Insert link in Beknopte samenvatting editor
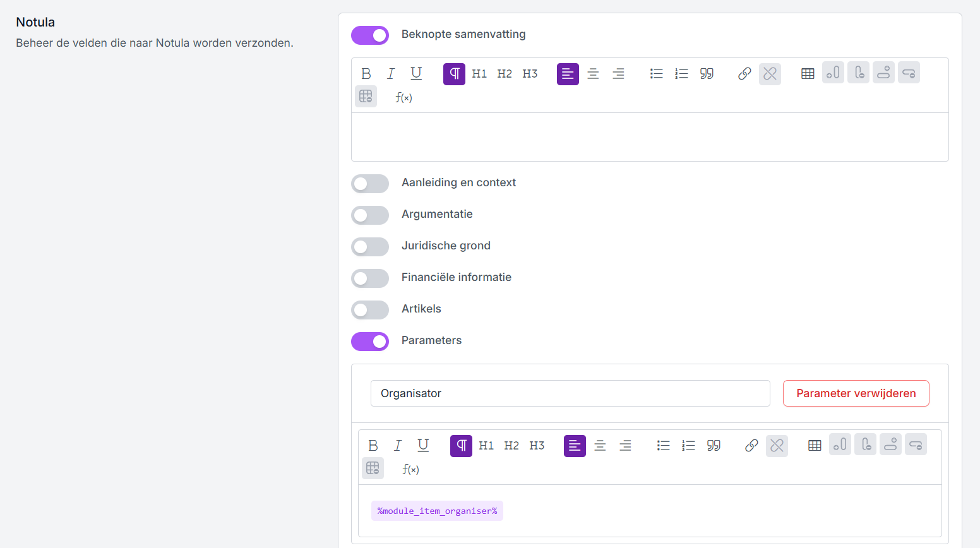Image resolution: width=980 pixels, height=548 pixels. tap(744, 74)
